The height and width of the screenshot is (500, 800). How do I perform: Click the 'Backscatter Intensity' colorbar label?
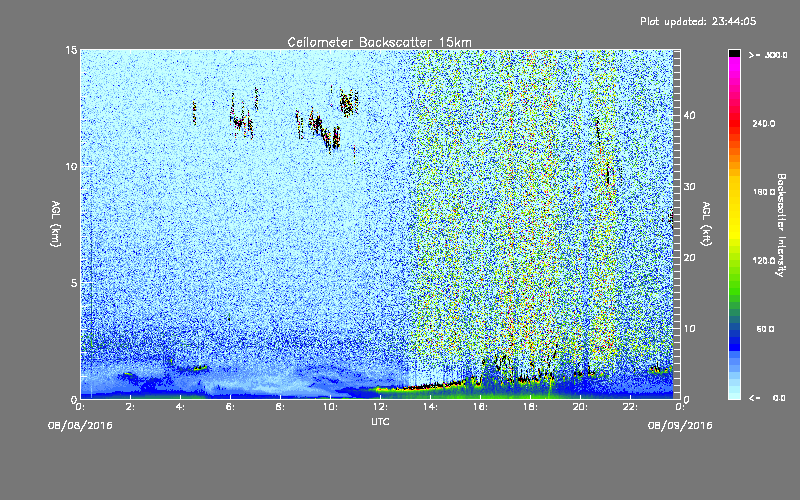click(x=781, y=225)
